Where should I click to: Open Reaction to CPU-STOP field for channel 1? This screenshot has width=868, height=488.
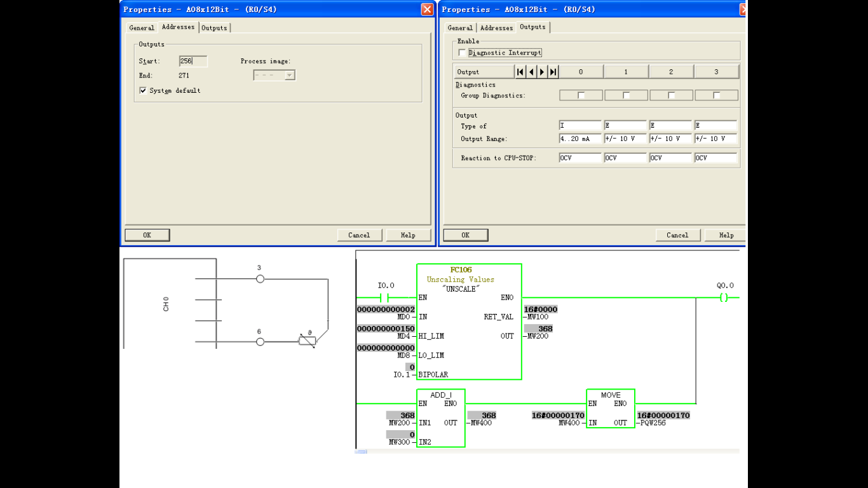coord(625,158)
